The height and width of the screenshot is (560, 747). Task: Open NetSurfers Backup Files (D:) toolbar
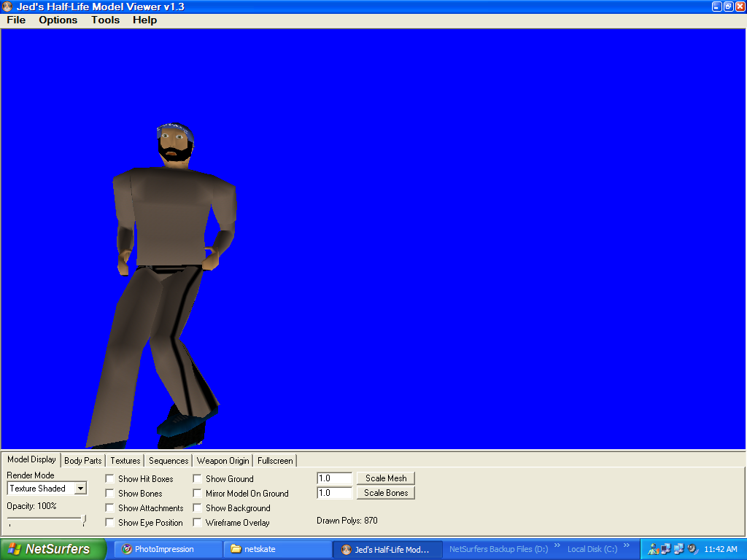pos(498,549)
